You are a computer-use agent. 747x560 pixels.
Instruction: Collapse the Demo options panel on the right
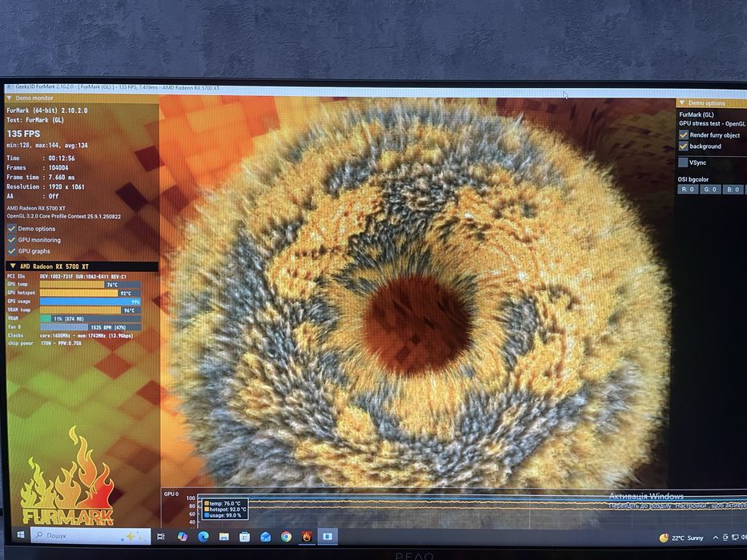tap(681, 103)
